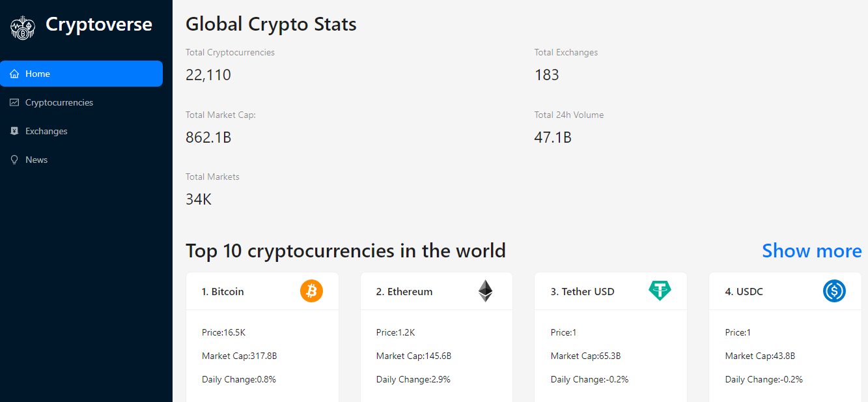Click the Total 24h Volume label
The width and height of the screenshot is (868, 402).
(x=569, y=115)
